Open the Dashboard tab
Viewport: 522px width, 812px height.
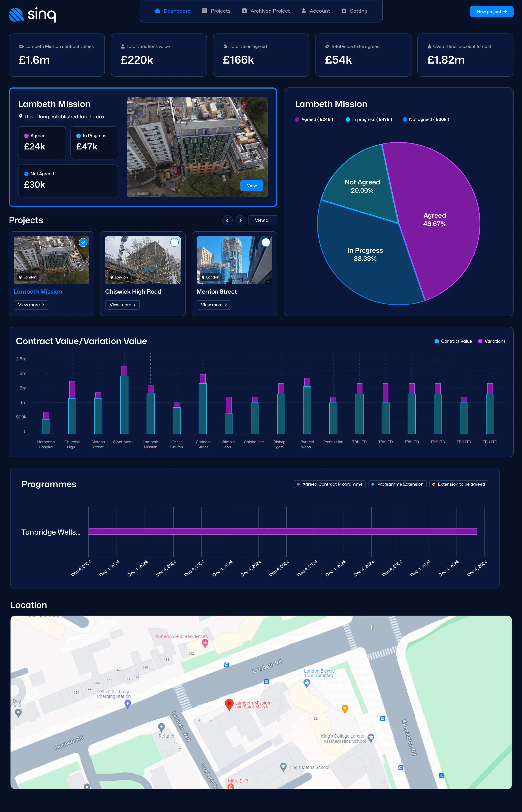[173, 11]
